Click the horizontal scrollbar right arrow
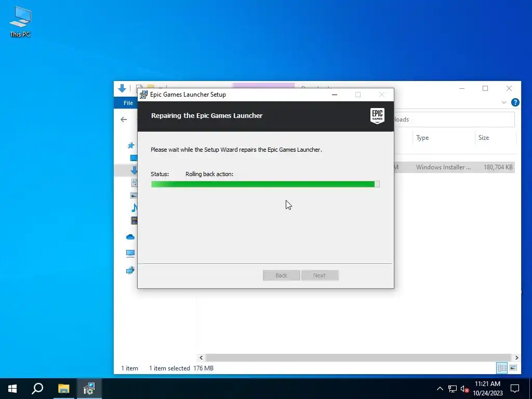This screenshot has width=532, height=399. (516, 357)
